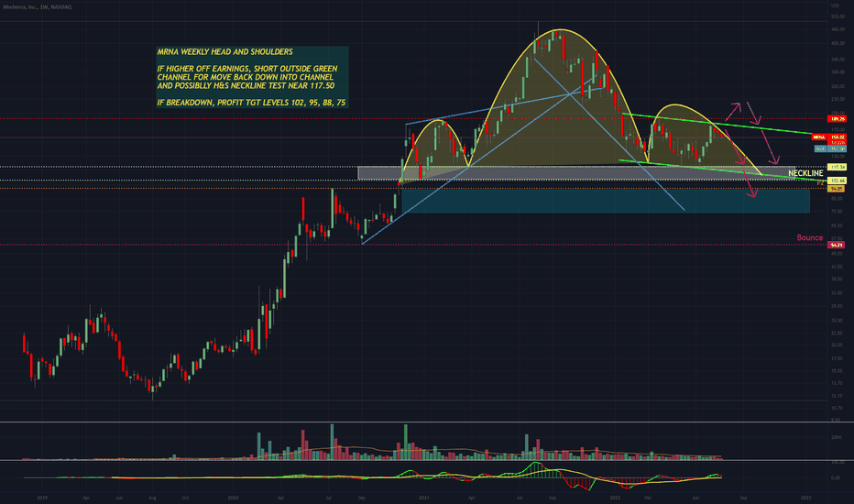Click the 2020 label on the time axis
Viewport: 854px width, 504px height.
pyautogui.click(x=233, y=498)
